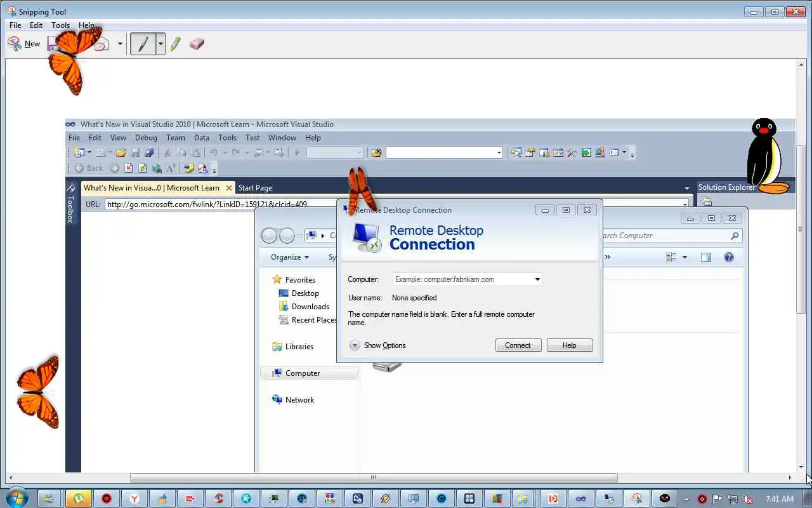Click the Start Debugging play icon
Image resolution: width=812 pixels, height=508 pixels.
[297, 152]
